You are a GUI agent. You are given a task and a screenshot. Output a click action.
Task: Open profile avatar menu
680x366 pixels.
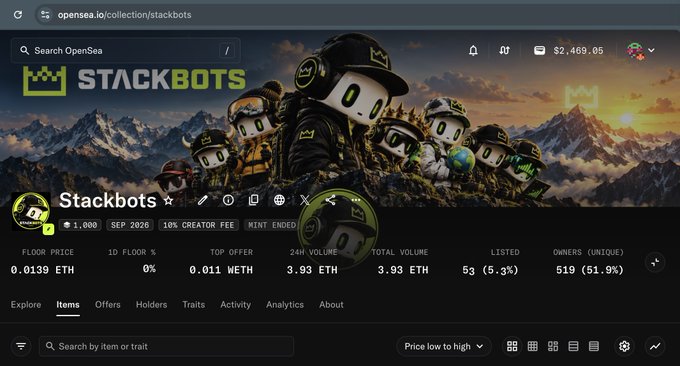point(640,51)
